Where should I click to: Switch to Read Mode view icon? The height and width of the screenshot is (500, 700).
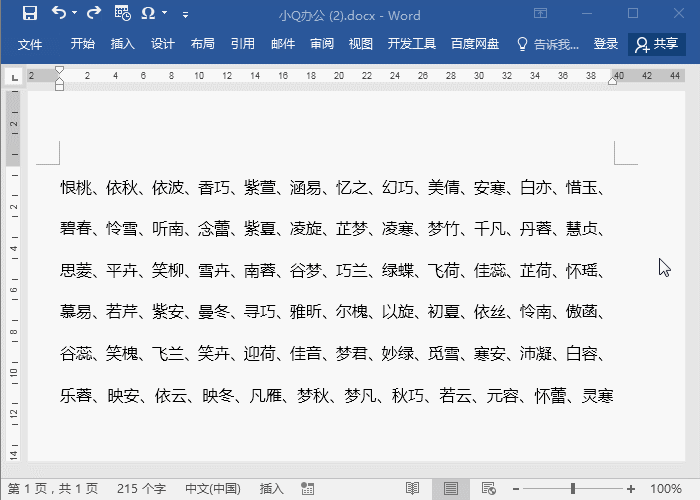(412, 488)
